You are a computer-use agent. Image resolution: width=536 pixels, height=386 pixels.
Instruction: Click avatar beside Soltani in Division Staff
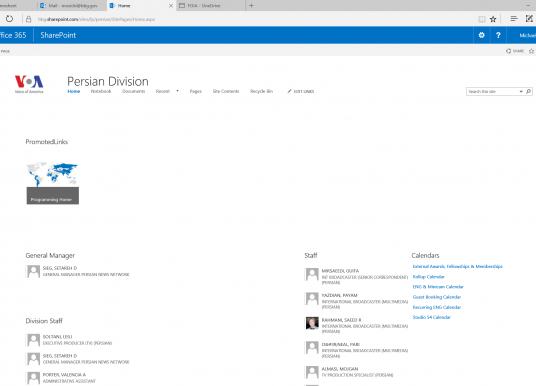tap(33, 340)
